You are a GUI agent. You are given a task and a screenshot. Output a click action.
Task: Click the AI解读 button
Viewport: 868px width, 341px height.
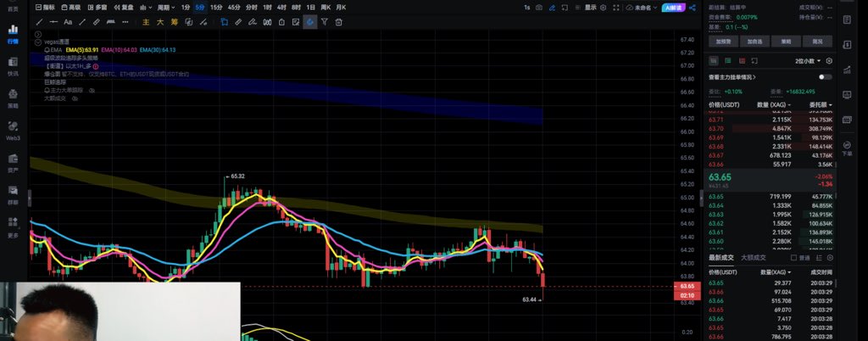point(674,8)
